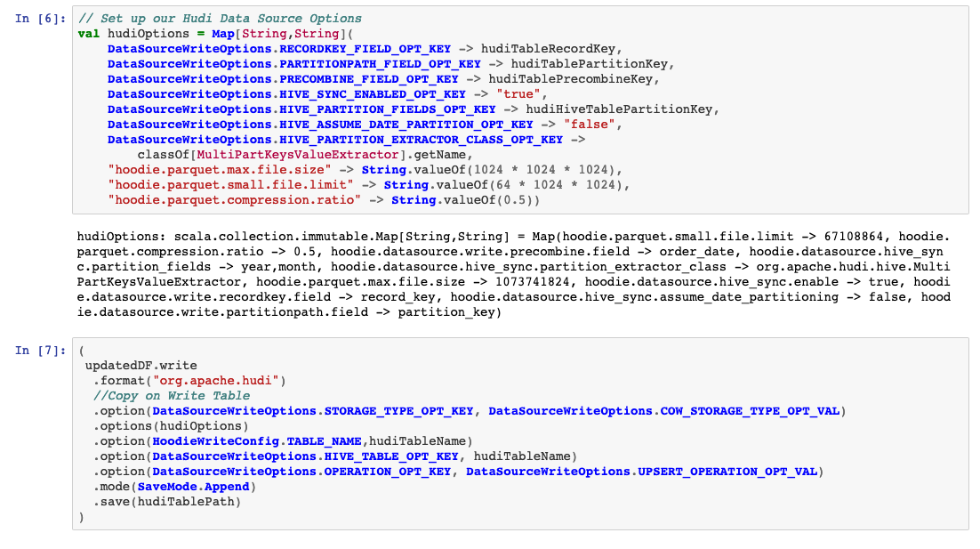
Task: Click COW_STORAGE_TYPE_OPT_VAL in the storage option
Action: (751, 411)
